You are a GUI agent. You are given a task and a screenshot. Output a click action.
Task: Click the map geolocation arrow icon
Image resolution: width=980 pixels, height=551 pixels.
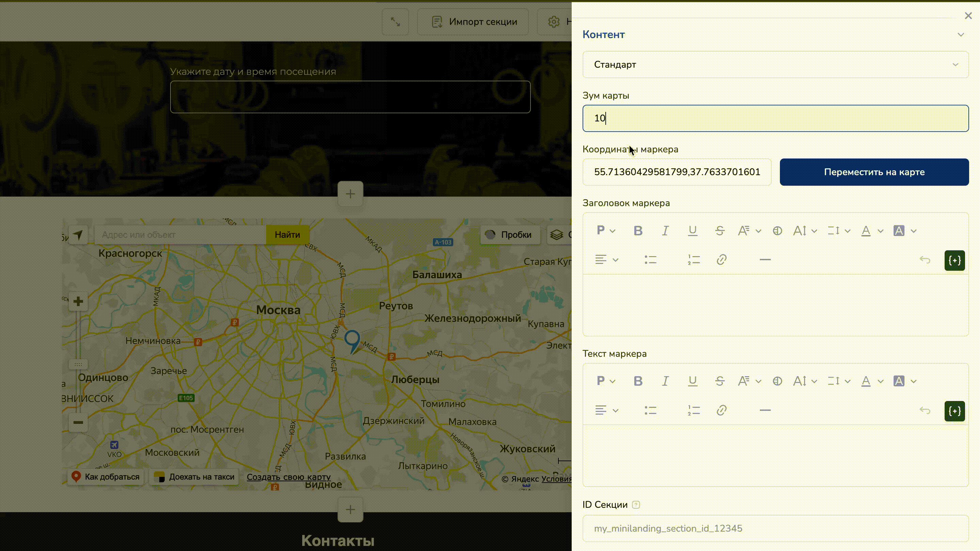pyautogui.click(x=78, y=235)
